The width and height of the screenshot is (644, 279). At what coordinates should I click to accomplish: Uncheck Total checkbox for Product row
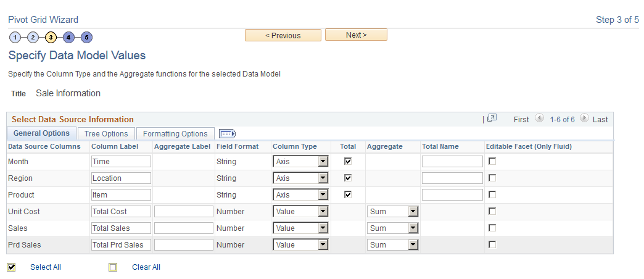pyautogui.click(x=348, y=194)
